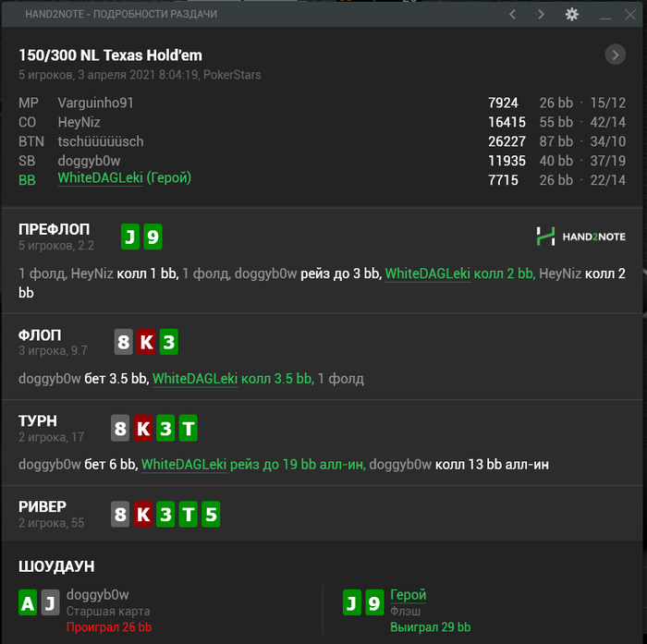Click the ПРЕФЛОП section heading

tap(54, 229)
